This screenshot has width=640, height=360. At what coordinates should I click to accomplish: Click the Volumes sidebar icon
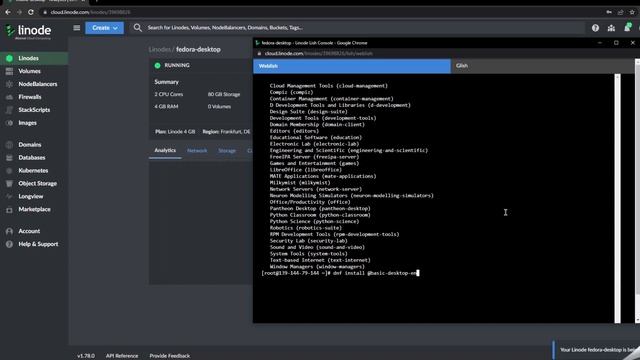tap(9, 71)
